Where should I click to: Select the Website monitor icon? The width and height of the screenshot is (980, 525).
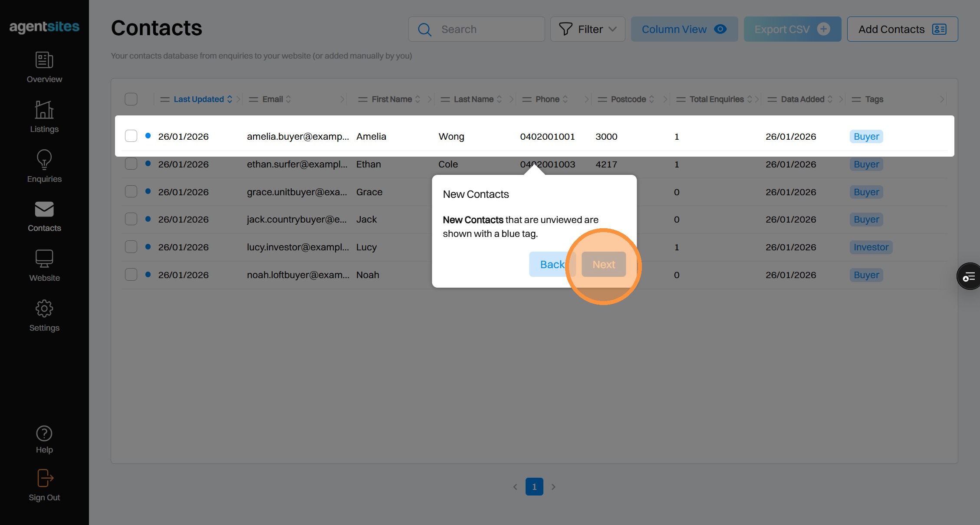tap(44, 259)
